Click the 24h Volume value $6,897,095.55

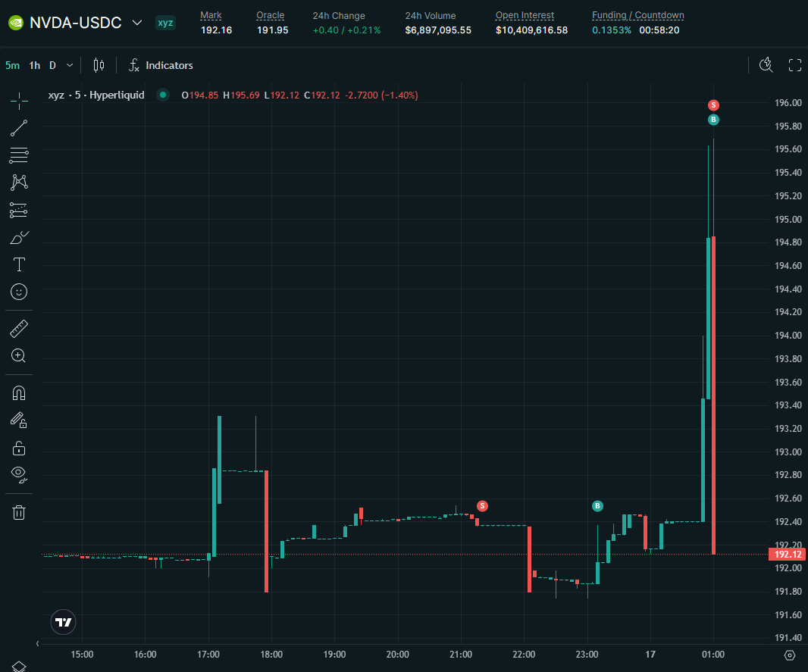coord(438,30)
